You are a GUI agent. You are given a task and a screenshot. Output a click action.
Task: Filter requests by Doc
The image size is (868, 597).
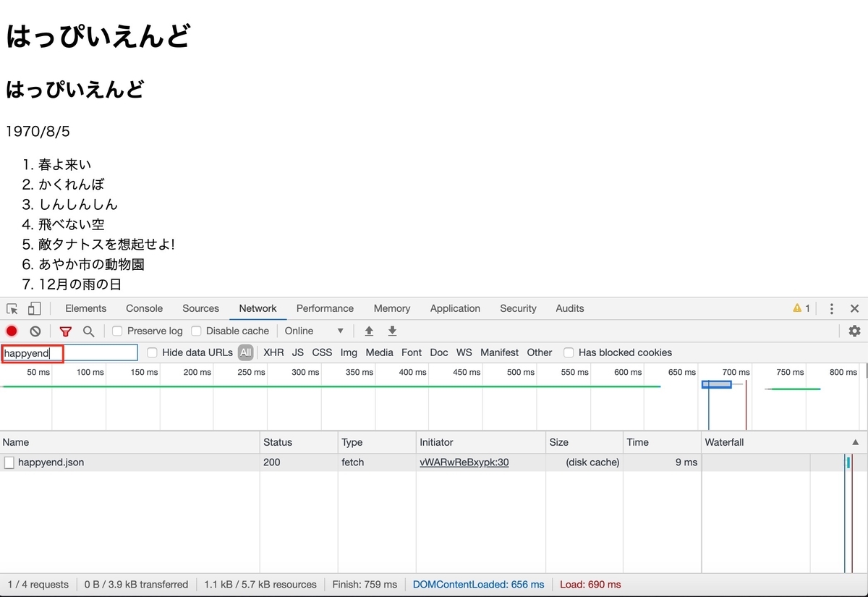(439, 352)
